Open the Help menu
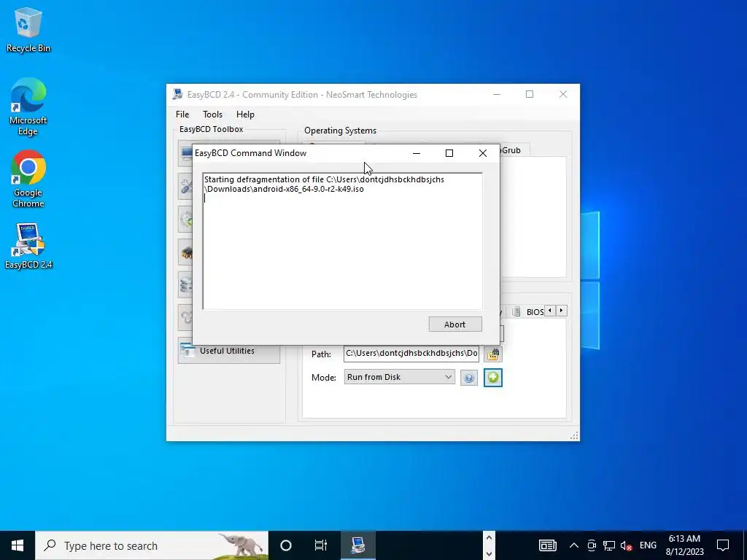Image resolution: width=747 pixels, height=560 pixels. tap(245, 114)
